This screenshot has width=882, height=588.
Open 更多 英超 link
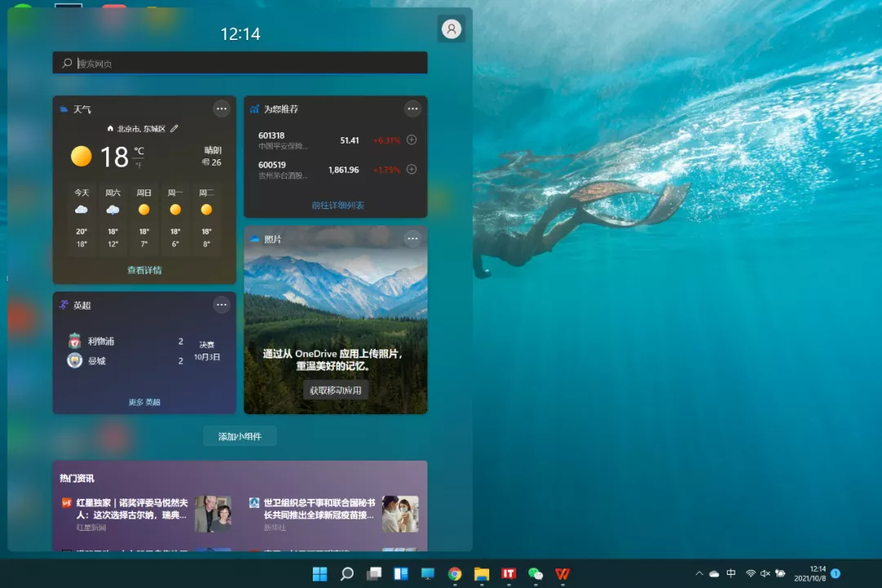(145, 402)
